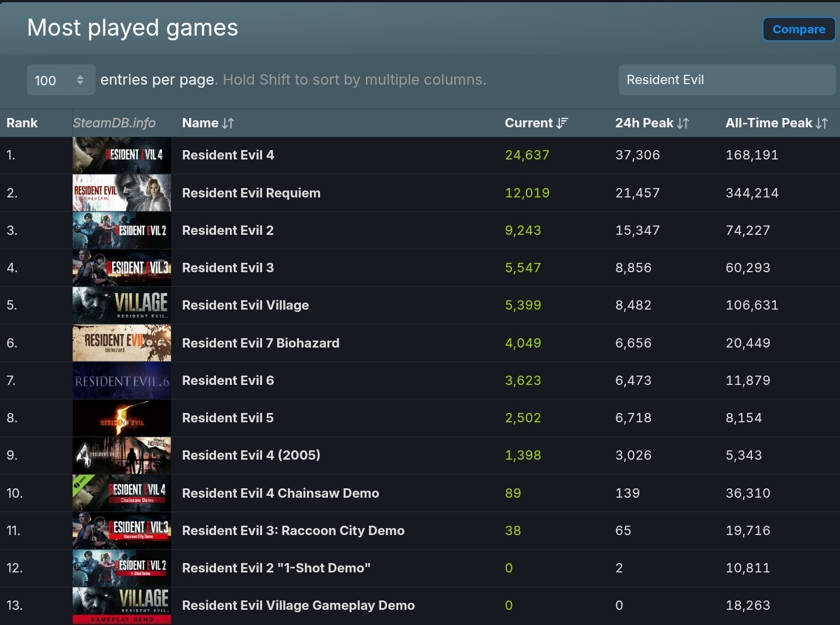840x625 pixels.
Task: Open Resident Evil 7 Biohazard thumbnail
Action: 122,343
